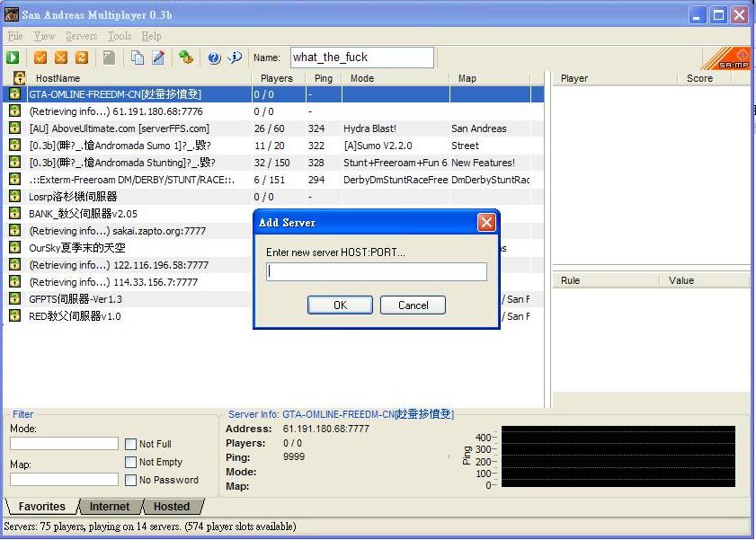Click lock icon of OurSky server row

coord(15,248)
